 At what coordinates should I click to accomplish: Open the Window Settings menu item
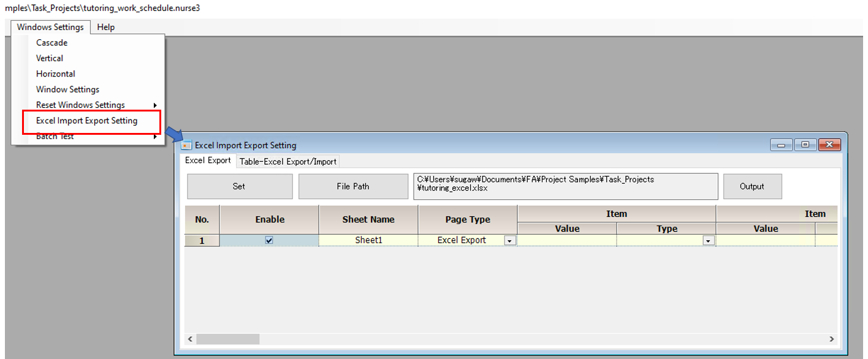click(67, 89)
